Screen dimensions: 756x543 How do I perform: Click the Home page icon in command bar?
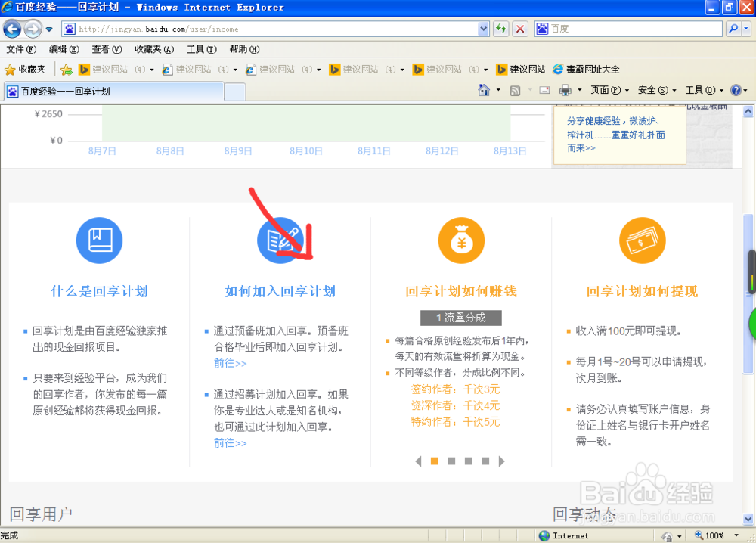pos(484,90)
